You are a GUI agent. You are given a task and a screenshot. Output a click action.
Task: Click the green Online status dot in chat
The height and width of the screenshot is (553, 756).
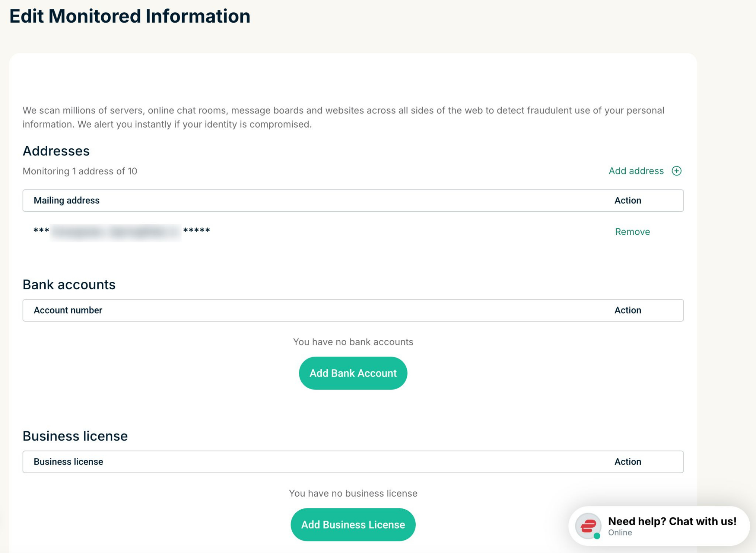point(597,536)
